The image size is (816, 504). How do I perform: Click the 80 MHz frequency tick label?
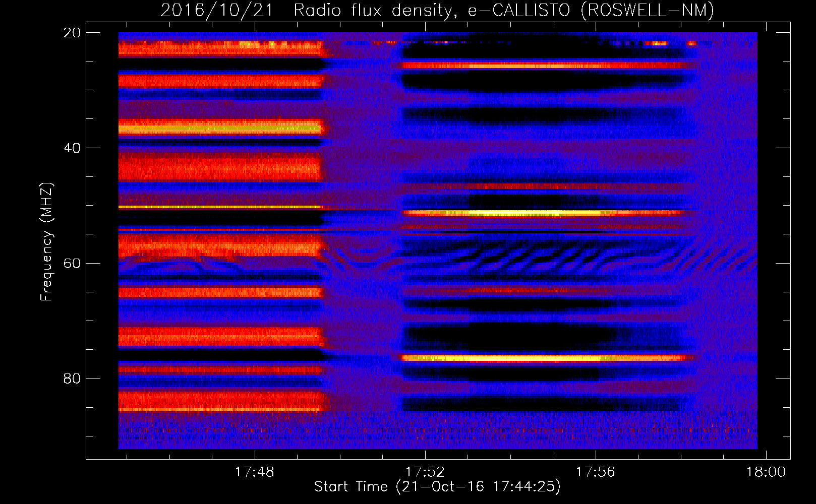click(72, 379)
